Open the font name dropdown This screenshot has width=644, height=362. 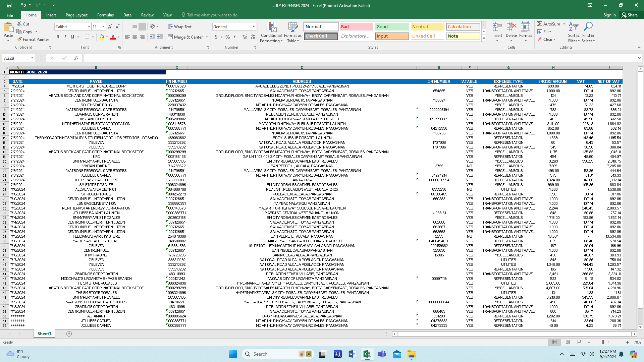89,26
